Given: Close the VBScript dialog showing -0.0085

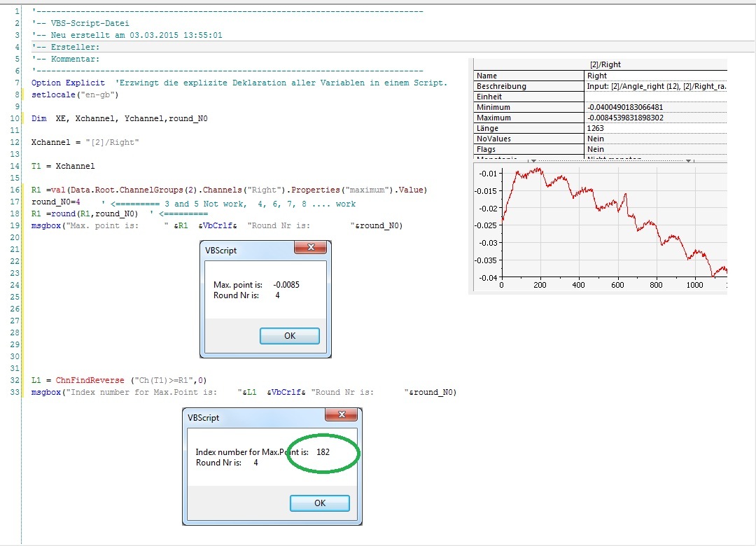Looking at the screenshot, I should [x=311, y=247].
